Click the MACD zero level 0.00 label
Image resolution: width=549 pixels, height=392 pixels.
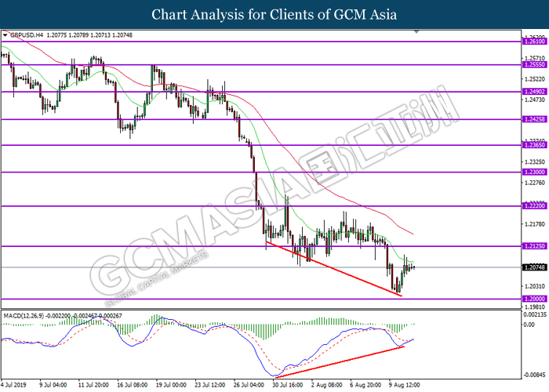[529, 325]
